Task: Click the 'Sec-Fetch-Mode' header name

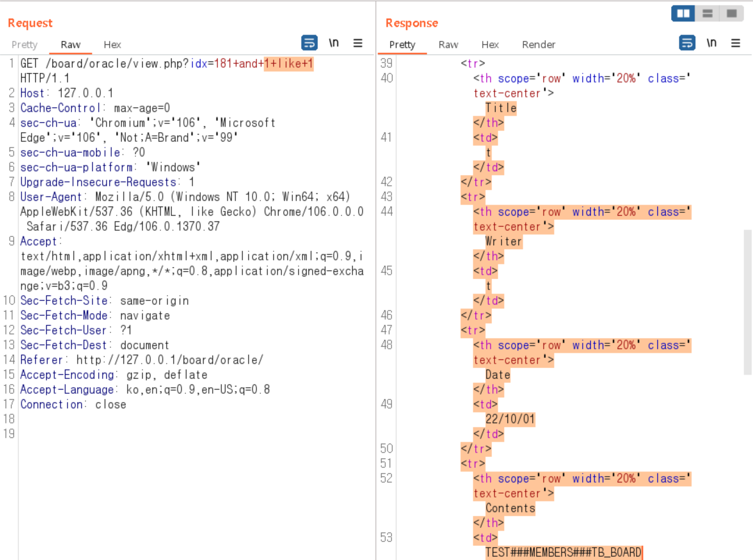Action: pos(64,316)
